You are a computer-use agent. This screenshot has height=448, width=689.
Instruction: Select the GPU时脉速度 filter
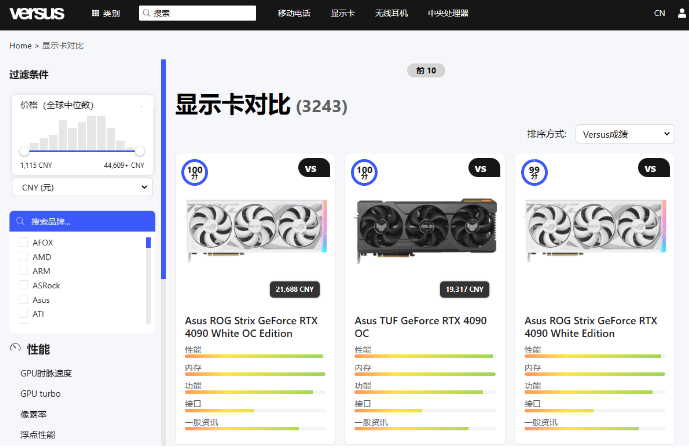point(46,373)
